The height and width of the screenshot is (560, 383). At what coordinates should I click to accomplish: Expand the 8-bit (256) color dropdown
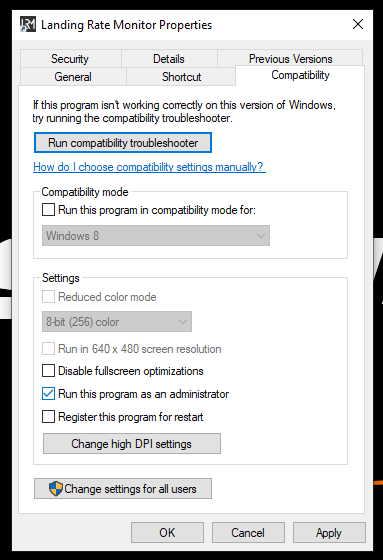click(x=117, y=321)
